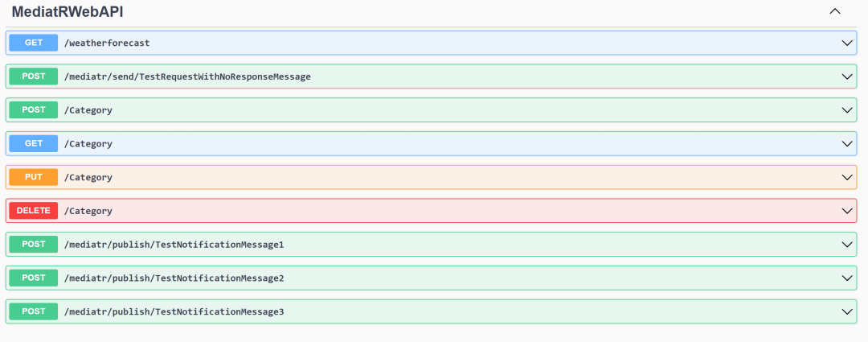This screenshot has height=342, width=868.
Task: Open /mediatr/publish/TestNotificationMessage1 path
Action: tap(174, 245)
